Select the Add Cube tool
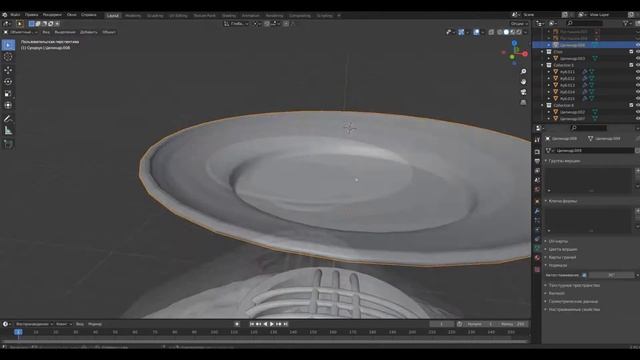640x360 pixels. click(x=8, y=144)
